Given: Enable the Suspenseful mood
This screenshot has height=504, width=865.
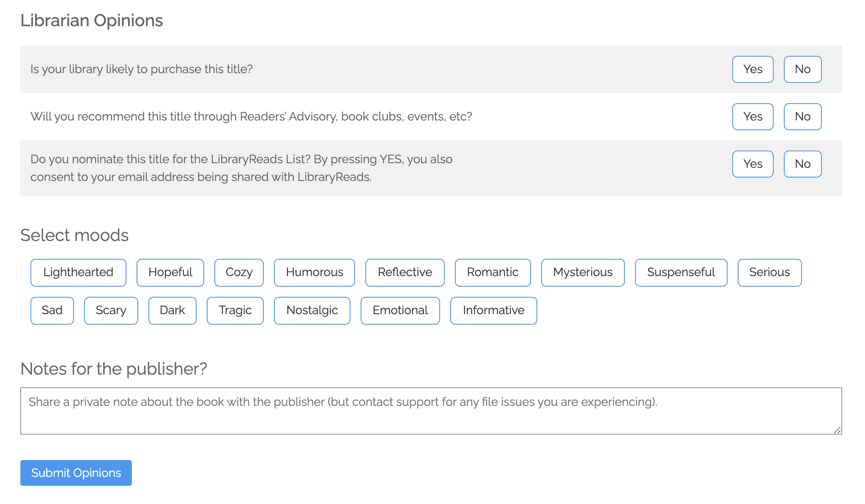Looking at the screenshot, I should point(681,273).
